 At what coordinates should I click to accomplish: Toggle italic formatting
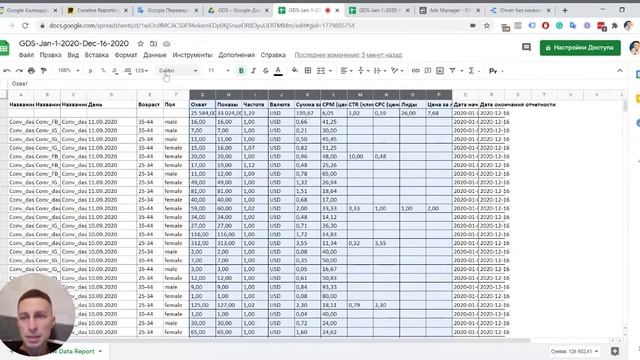253,71
